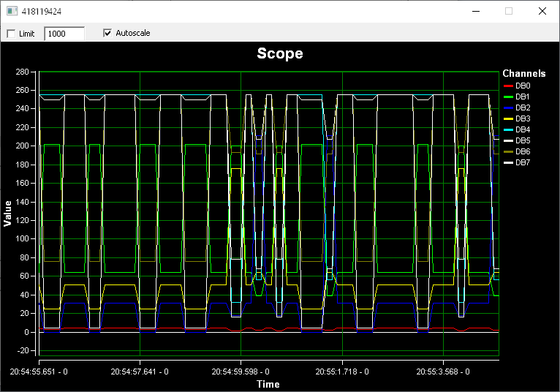This screenshot has height=392, width=560.
Task: Select DB5 label in Channels legend
Action: point(523,141)
